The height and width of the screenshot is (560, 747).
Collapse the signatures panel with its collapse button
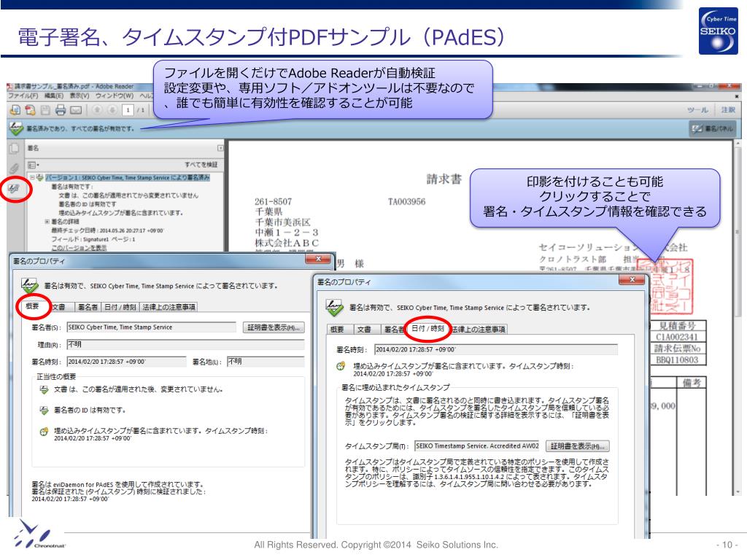point(220,148)
